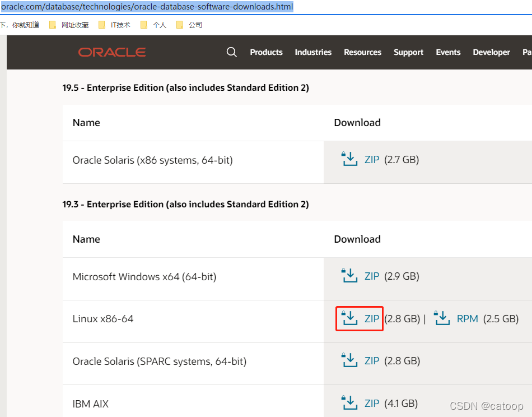This screenshot has width=532, height=417.
Task: Open the Developer menu
Action: (491, 52)
